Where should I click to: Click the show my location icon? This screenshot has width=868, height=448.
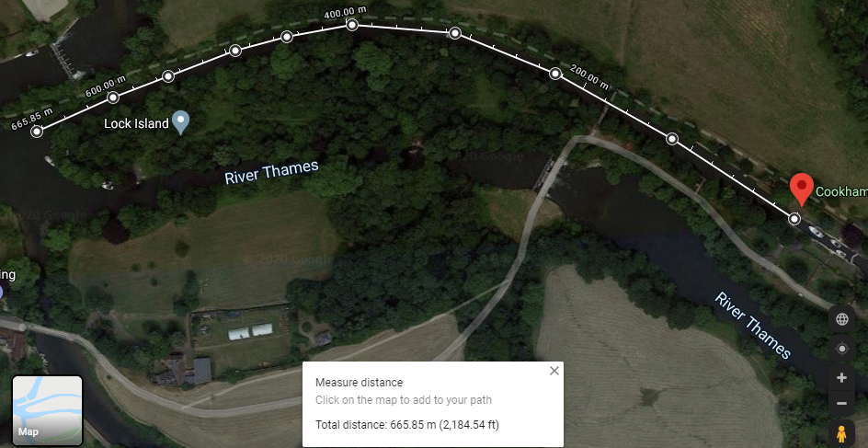(x=842, y=349)
